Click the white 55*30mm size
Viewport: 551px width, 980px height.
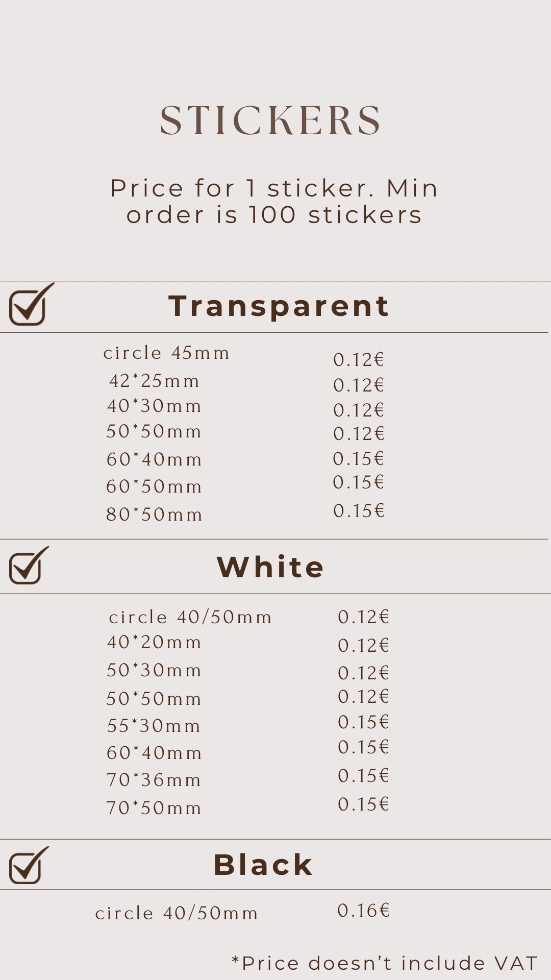click(x=154, y=726)
